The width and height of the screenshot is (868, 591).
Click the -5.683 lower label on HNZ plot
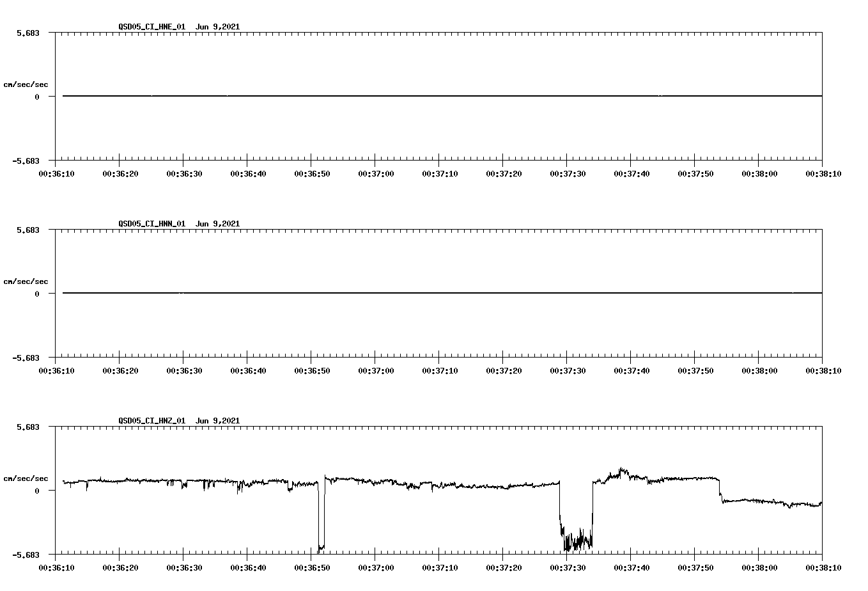point(26,555)
